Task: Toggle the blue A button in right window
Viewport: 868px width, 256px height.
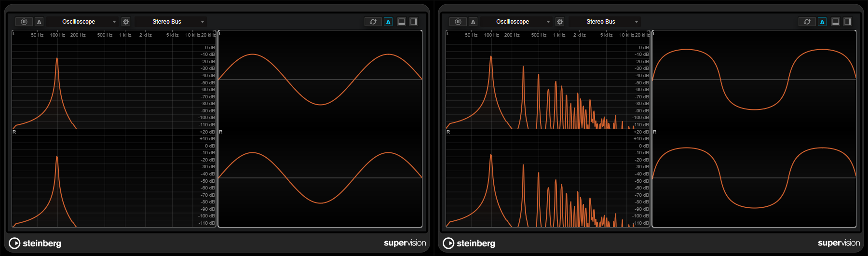Action: click(822, 22)
